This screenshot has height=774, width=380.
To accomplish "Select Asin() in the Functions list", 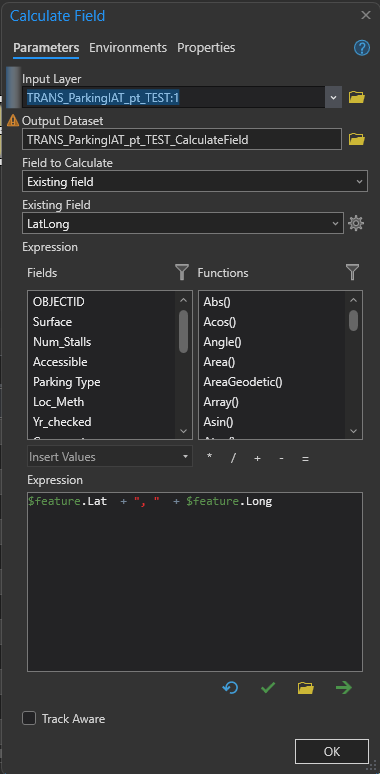I will [218, 422].
